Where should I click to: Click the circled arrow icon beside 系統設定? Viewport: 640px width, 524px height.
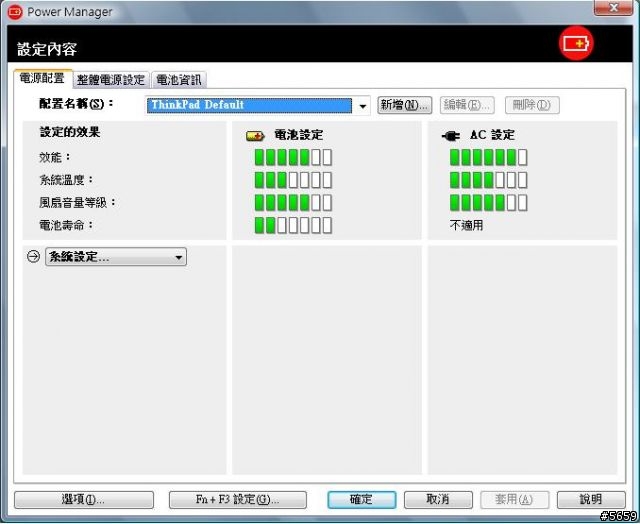click(33, 256)
